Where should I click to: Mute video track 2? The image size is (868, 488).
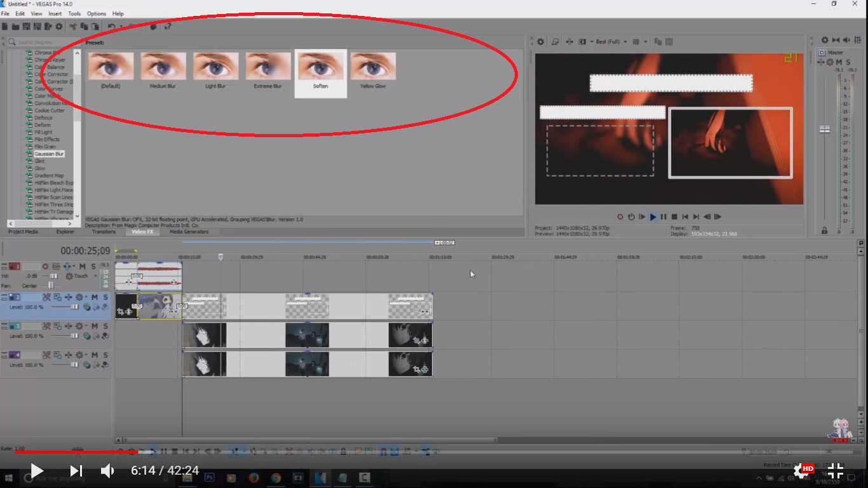(x=95, y=297)
